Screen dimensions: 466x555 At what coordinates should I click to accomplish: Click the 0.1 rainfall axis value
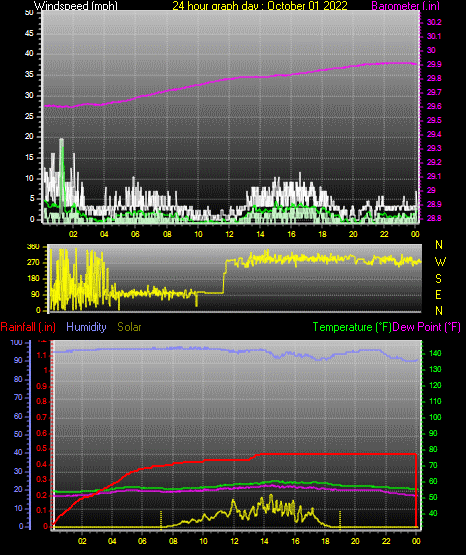pos(41,511)
